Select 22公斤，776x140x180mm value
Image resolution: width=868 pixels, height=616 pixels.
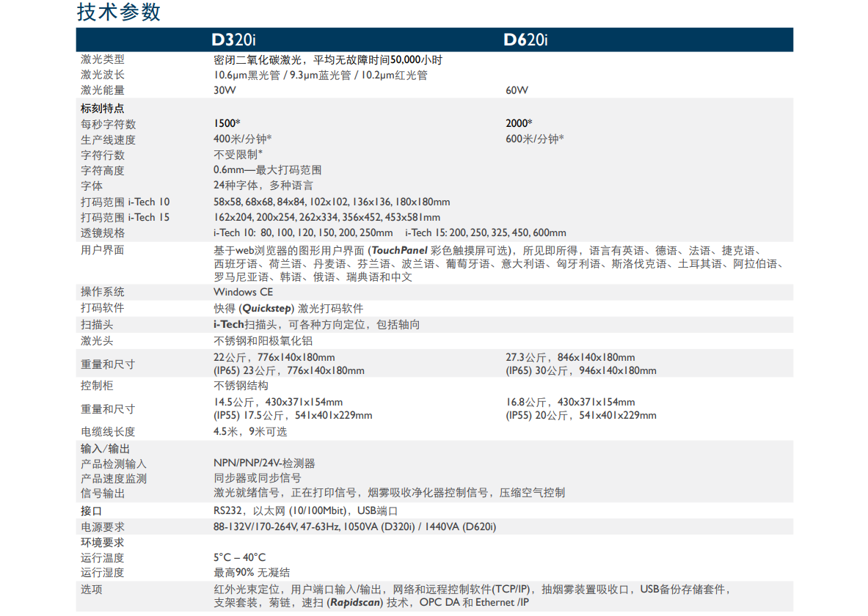pos(274,358)
